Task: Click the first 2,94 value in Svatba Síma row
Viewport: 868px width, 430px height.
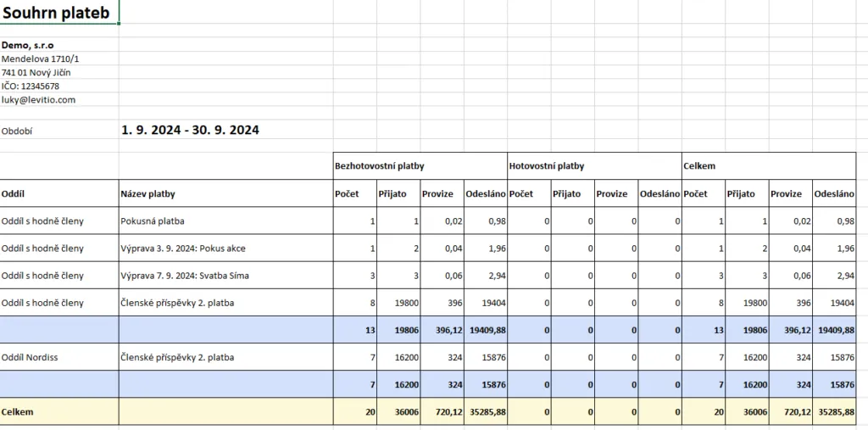Action: 486,276
